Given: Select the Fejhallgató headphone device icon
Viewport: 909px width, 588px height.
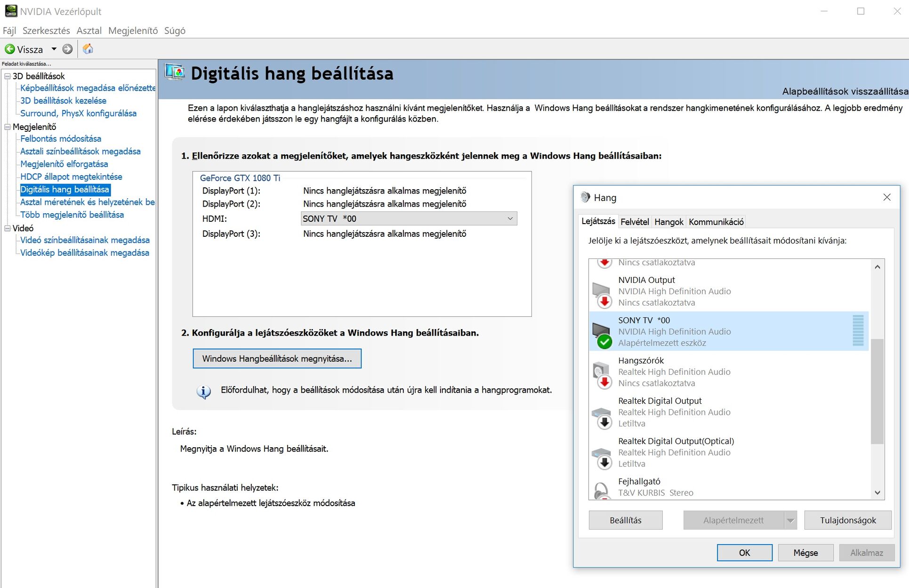Looking at the screenshot, I should (x=602, y=490).
